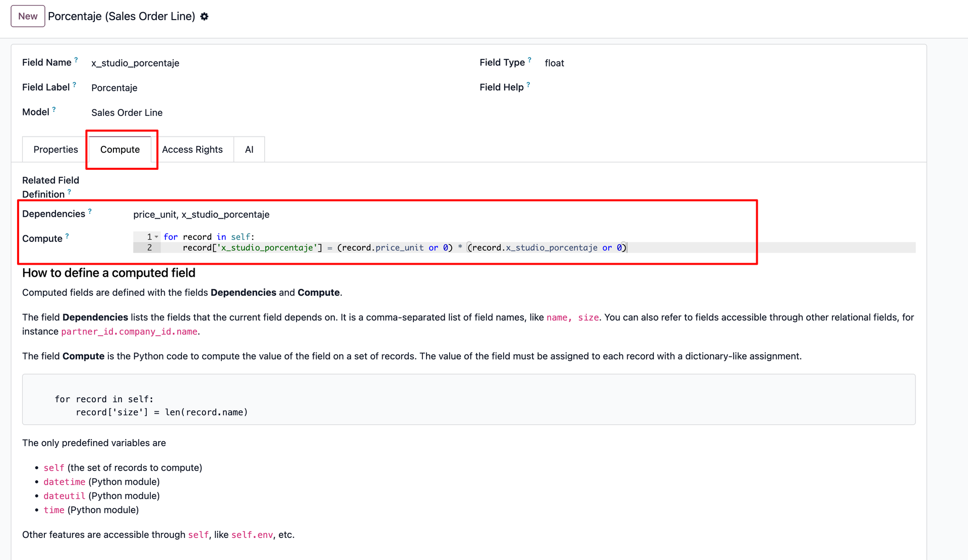Click Related Field Definition help question mark
This screenshot has height=560, width=968.
coord(69,192)
